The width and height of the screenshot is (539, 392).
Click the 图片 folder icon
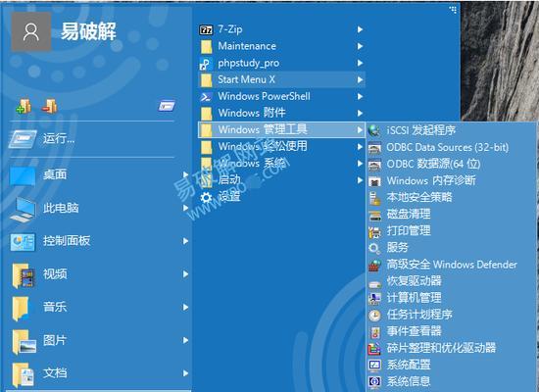click(x=24, y=341)
